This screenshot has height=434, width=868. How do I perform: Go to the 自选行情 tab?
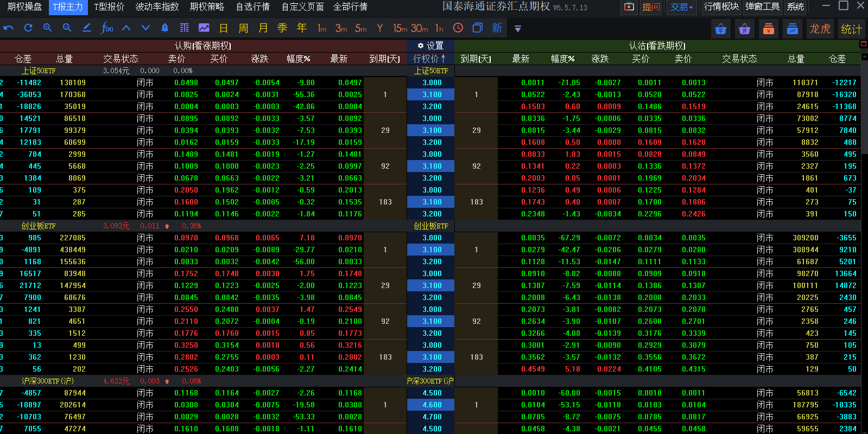click(253, 7)
